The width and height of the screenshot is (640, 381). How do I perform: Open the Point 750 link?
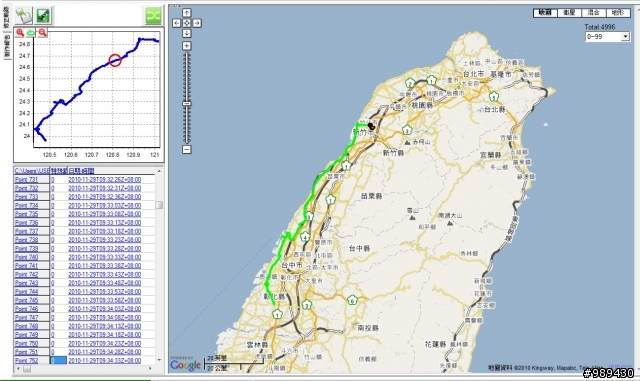coord(26,343)
